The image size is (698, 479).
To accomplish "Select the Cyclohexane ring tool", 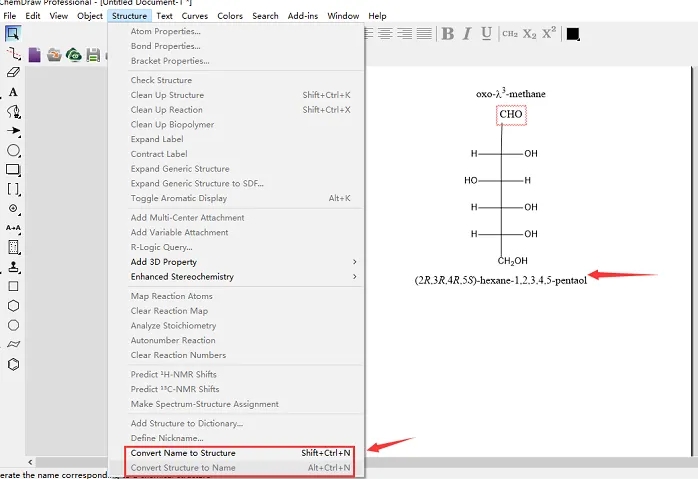I will click(x=13, y=305).
